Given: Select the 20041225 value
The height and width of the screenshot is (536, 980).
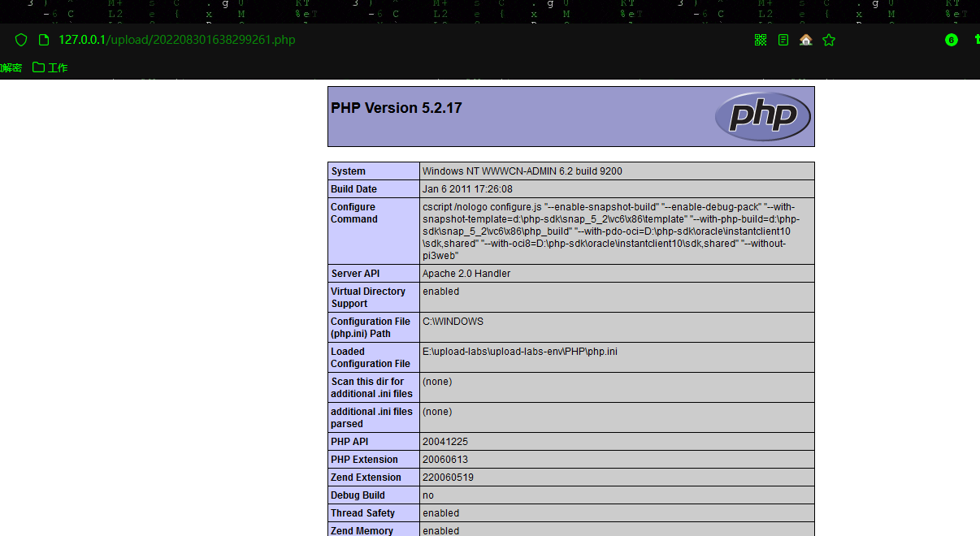Looking at the screenshot, I should [x=445, y=442].
